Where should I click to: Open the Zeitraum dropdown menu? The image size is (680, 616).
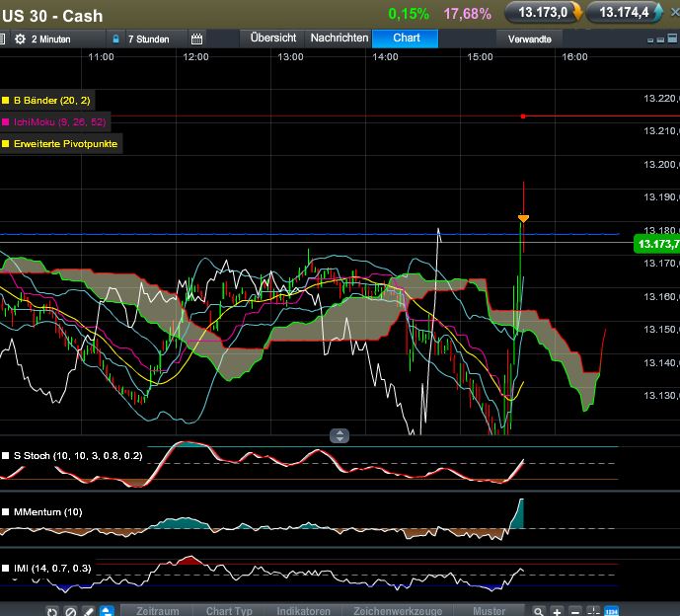158,611
